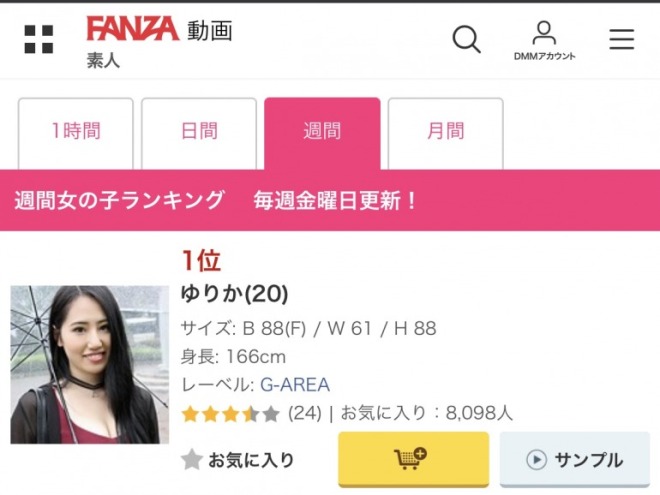Open the G-AREA label link
Screen dimensions: 660x495
[x=295, y=385]
